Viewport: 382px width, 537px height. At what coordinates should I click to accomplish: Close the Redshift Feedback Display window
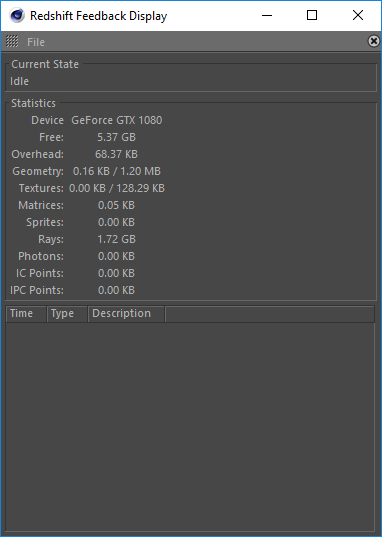[x=358, y=15]
